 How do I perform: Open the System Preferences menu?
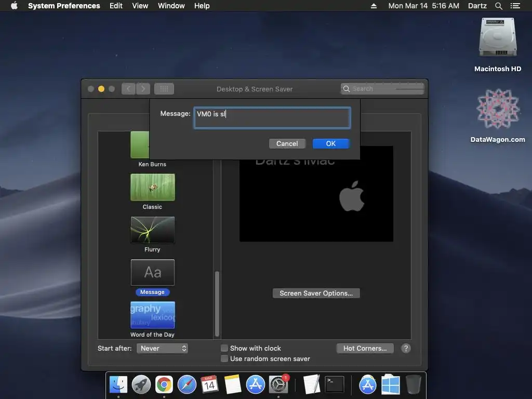coord(64,6)
